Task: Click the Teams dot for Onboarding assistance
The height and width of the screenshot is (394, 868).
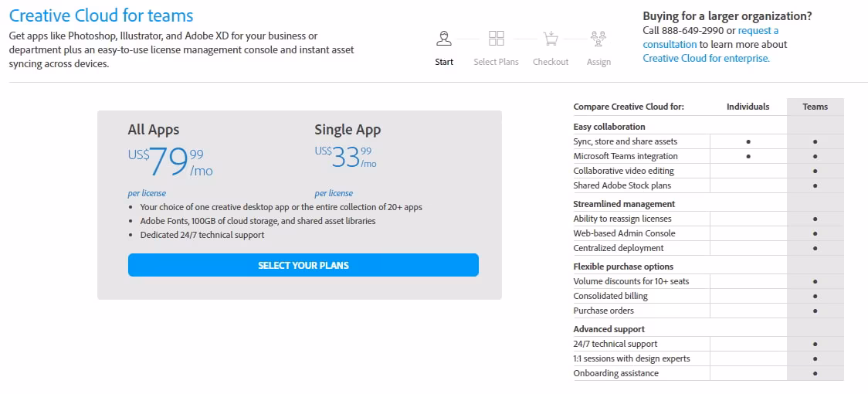Action: pos(815,374)
